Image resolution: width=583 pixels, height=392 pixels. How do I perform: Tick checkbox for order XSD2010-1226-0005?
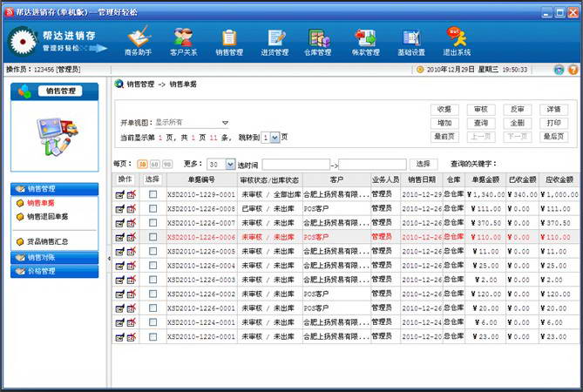(153, 251)
